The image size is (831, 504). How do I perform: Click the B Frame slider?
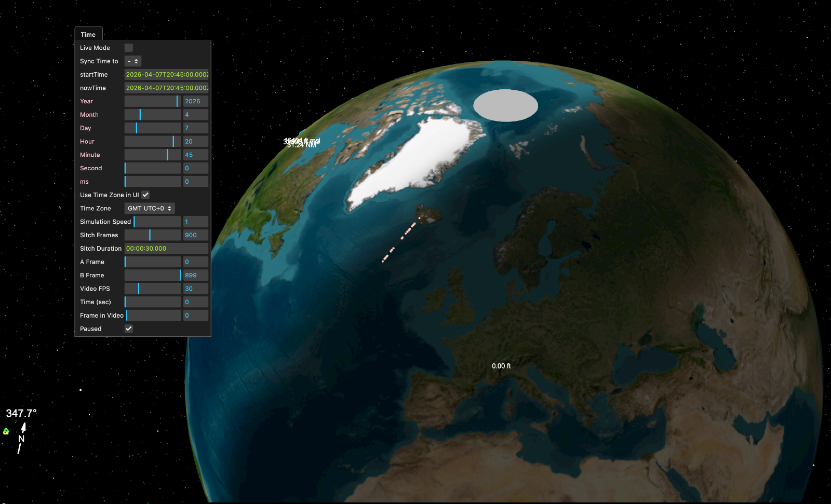pyautogui.click(x=152, y=275)
